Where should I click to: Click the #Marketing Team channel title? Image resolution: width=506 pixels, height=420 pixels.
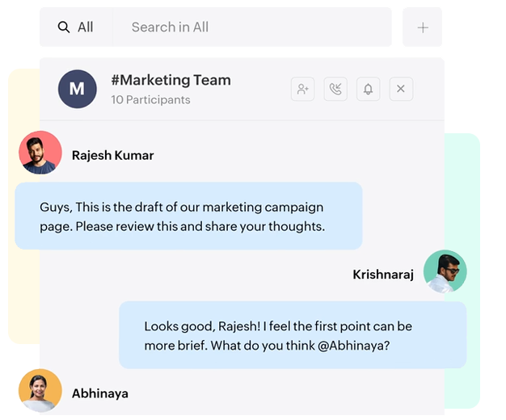[171, 80]
